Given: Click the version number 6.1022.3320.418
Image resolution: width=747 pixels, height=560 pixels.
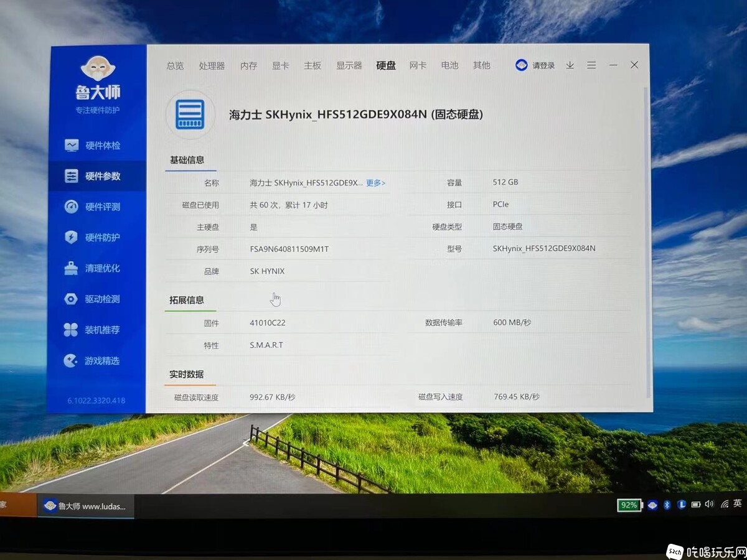Looking at the screenshot, I should [96, 400].
